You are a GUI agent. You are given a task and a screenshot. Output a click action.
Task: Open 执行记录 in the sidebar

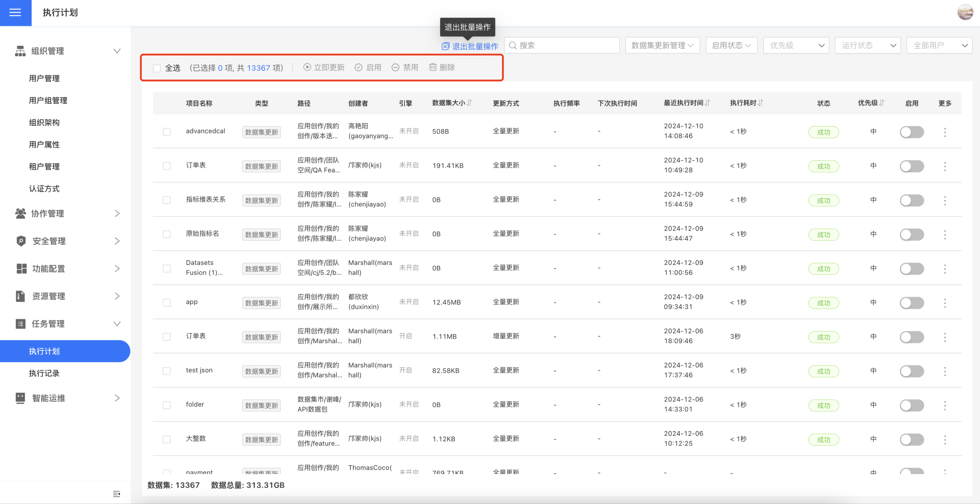point(44,373)
